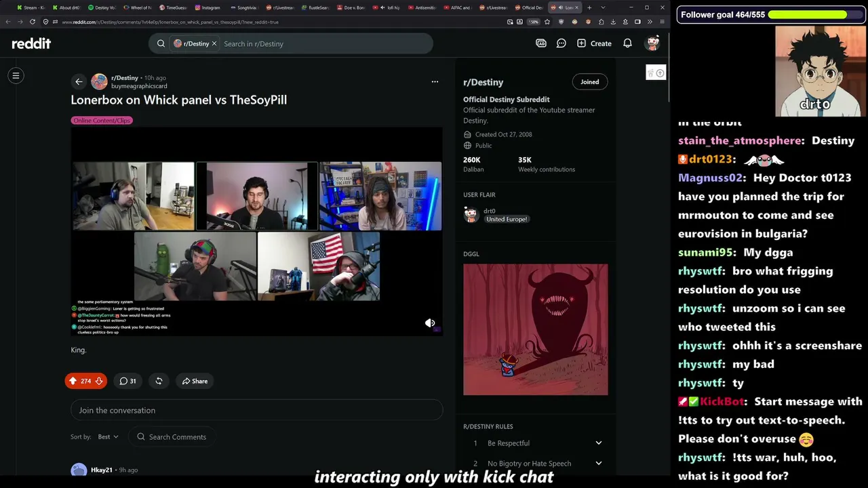This screenshot has height=488, width=868.
Task: Open buymeagraphicscard's user profile link
Action: (139, 86)
